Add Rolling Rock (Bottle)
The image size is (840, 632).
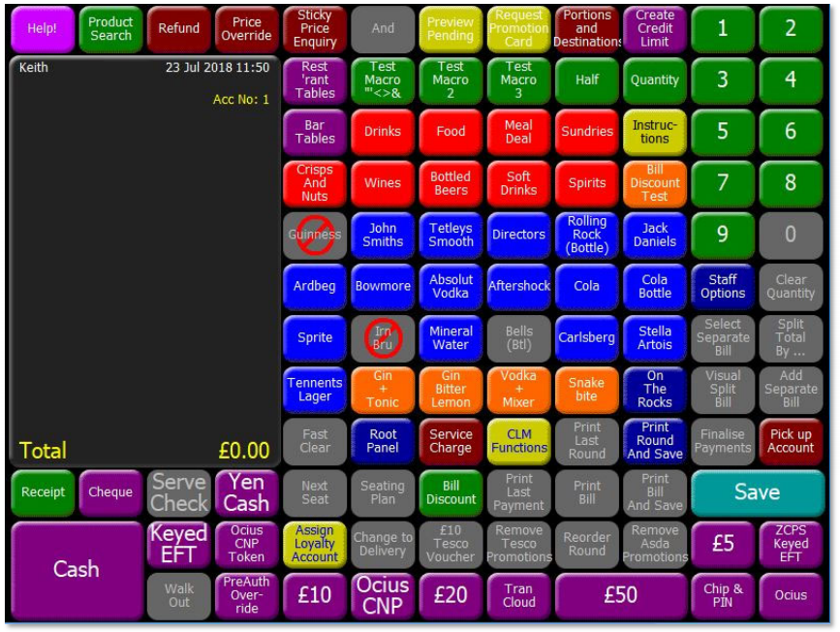(x=586, y=235)
